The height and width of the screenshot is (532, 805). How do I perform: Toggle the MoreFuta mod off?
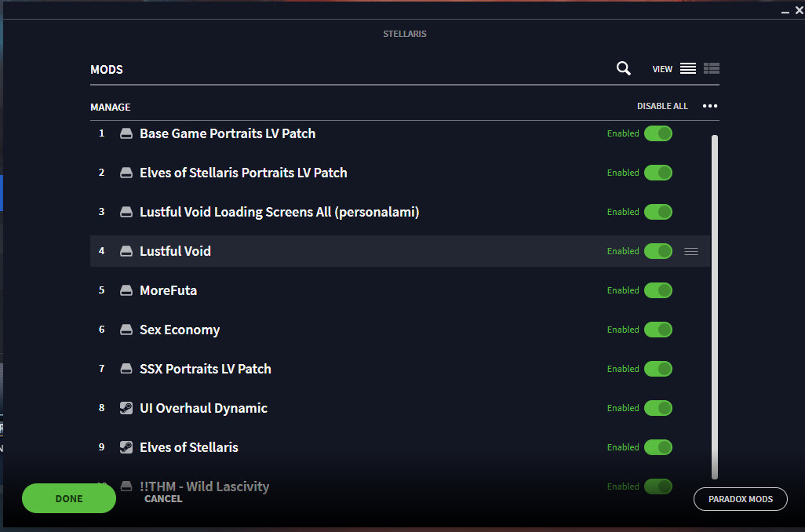(658, 290)
